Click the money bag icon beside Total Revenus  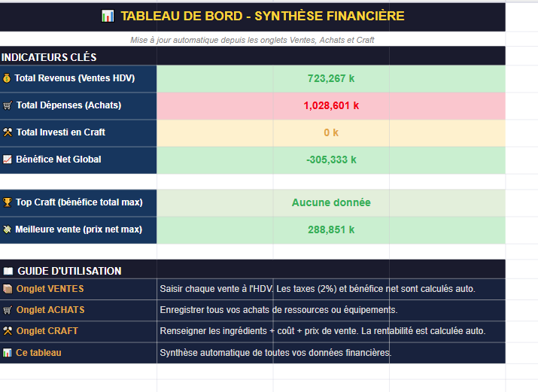[7, 78]
